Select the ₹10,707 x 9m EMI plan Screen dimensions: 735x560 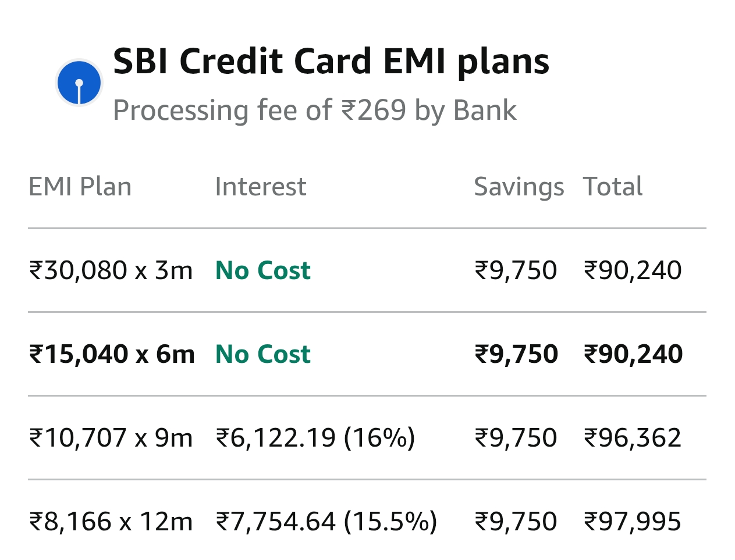coord(111,438)
